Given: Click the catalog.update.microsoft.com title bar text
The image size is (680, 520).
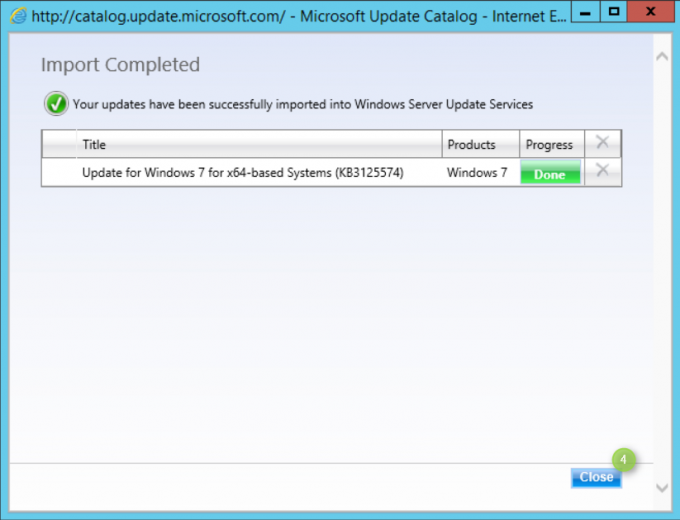Looking at the screenshot, I should tap(160, 16).
